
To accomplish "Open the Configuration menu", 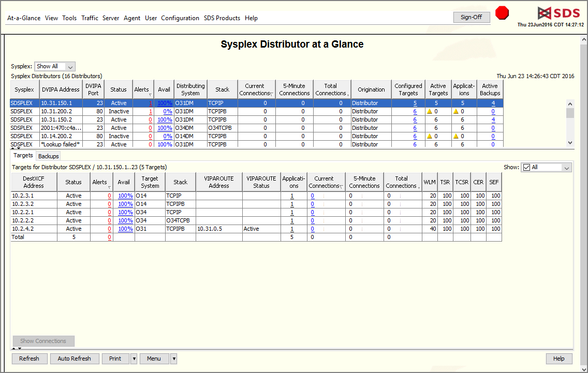I will (180, 18).
